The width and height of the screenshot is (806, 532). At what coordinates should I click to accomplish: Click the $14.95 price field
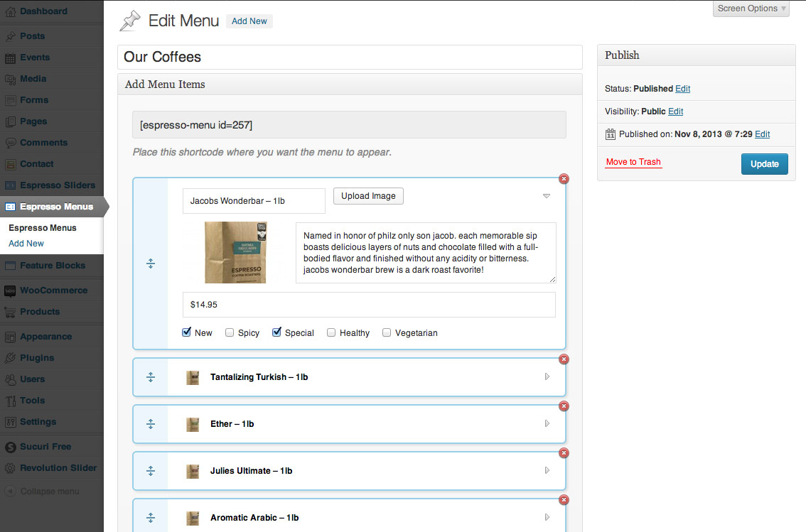(x=369, y=305)
